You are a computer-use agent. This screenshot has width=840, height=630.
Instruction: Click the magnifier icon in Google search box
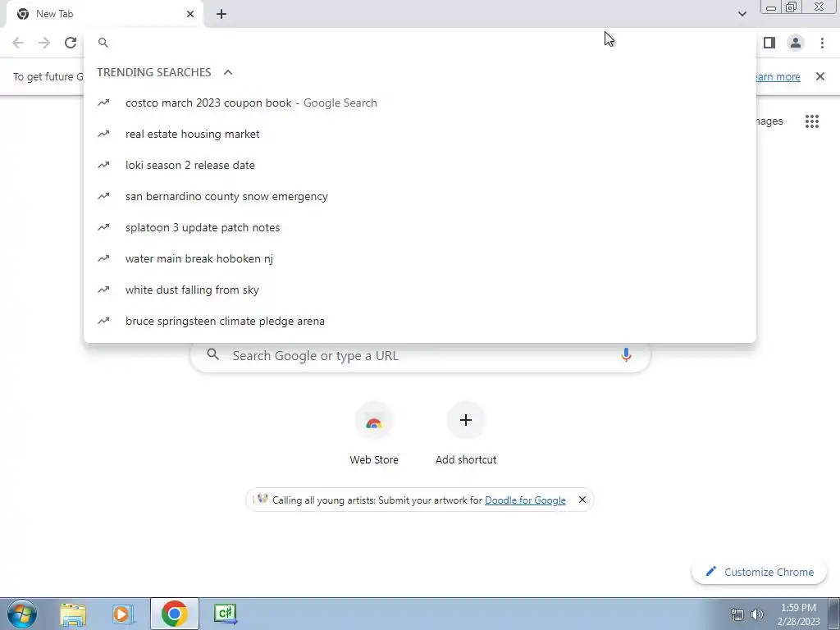212,354
